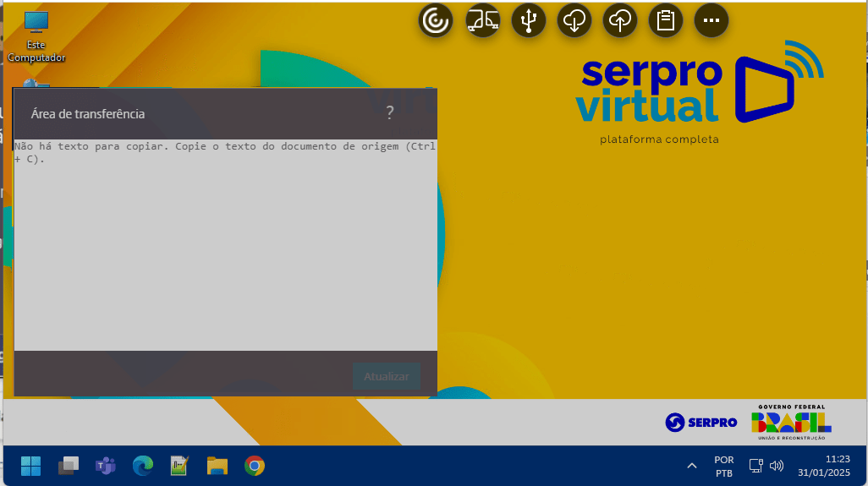The height and width of the screenshot is (486, 868).
Task: Launch Google Chrome from the taskbar
Action: pyautogui.click(x=255, y=466)
